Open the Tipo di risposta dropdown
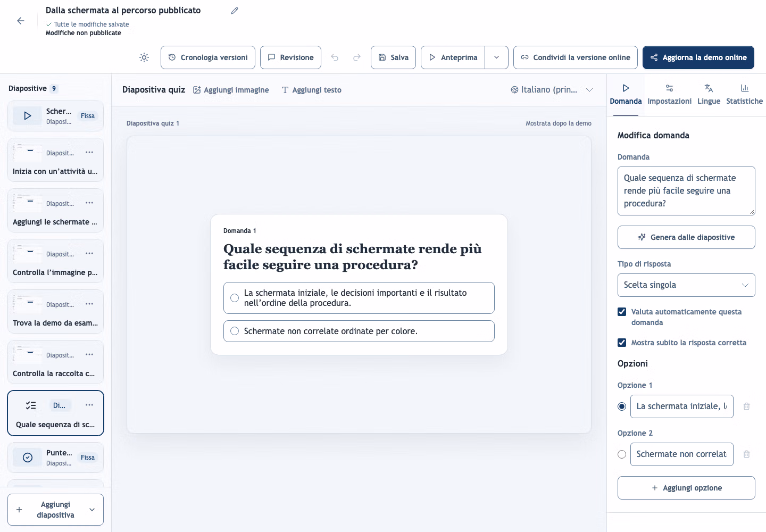Image resolution: width=766 pixels, height=532 pixels. click(x=686, y=285)
